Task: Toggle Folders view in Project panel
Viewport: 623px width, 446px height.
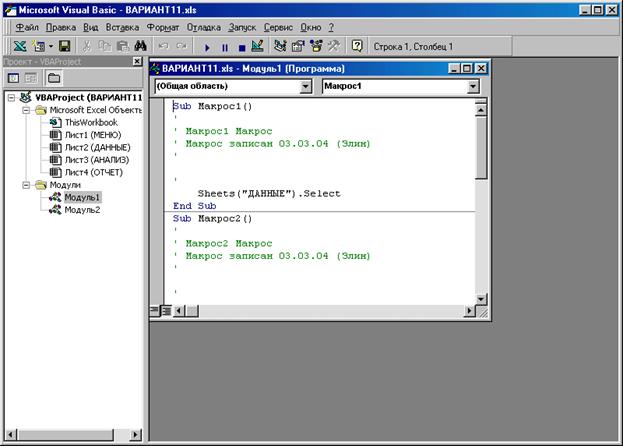Action: pyautogui.click(x=53, y=78)
